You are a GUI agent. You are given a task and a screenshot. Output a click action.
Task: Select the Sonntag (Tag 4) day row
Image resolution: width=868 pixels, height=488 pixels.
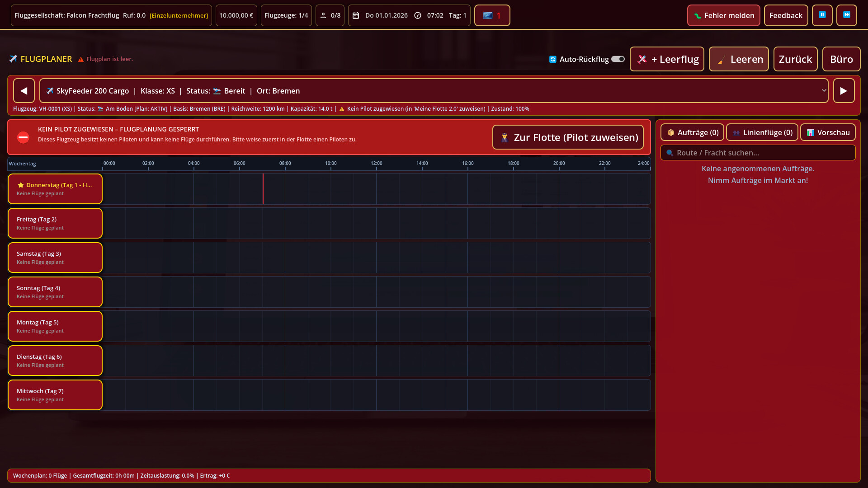point(55,292)
